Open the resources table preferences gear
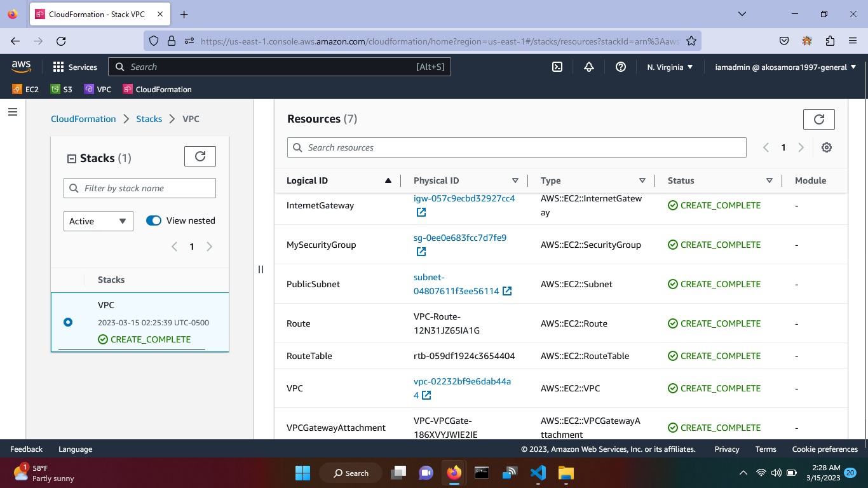This screenshot has height=488, width=868. click(x=826, y=147)
